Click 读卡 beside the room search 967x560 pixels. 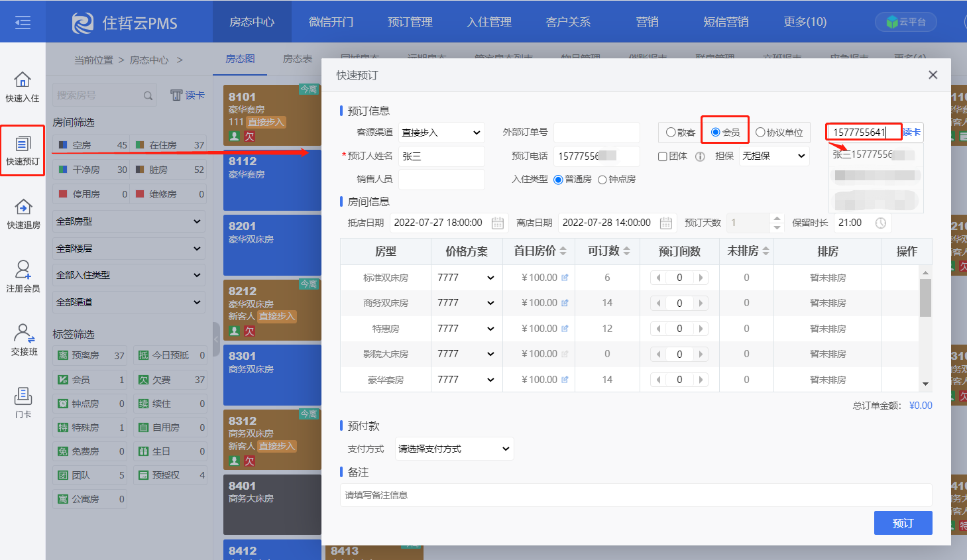tap(188, 95)
